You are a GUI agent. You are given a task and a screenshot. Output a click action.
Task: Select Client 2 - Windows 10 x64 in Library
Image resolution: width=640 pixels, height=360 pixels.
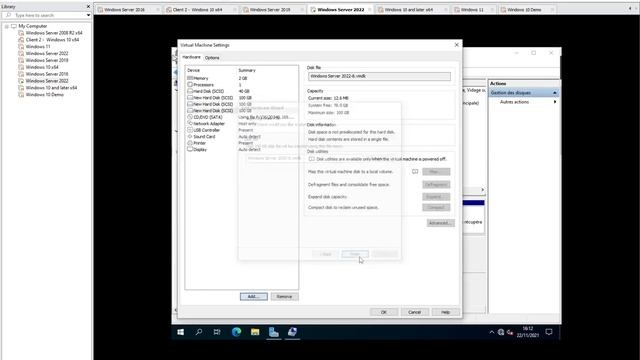click(52, 40)
